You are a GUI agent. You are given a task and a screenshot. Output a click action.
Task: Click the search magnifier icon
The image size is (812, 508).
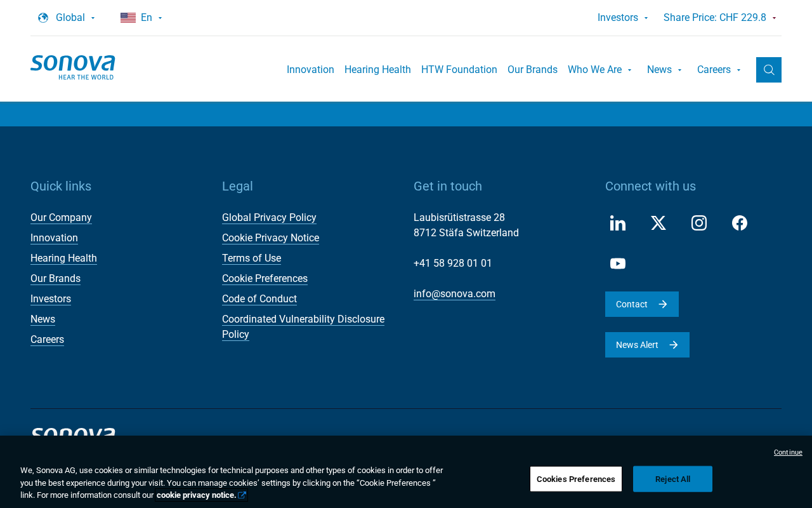(x=769, y=70)
